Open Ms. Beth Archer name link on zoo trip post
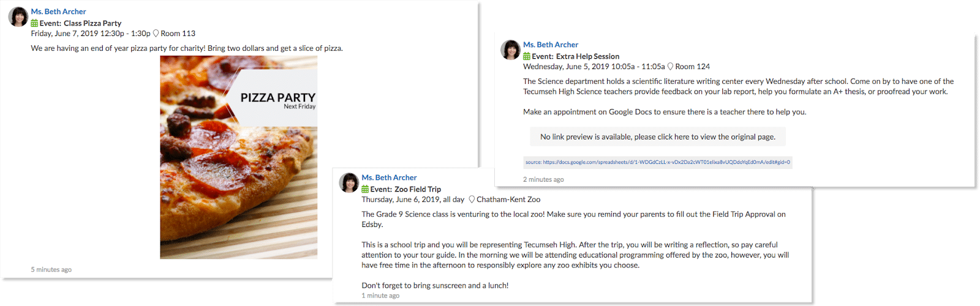The height and width of the screenshot is (306, 980). coord(389,177)
